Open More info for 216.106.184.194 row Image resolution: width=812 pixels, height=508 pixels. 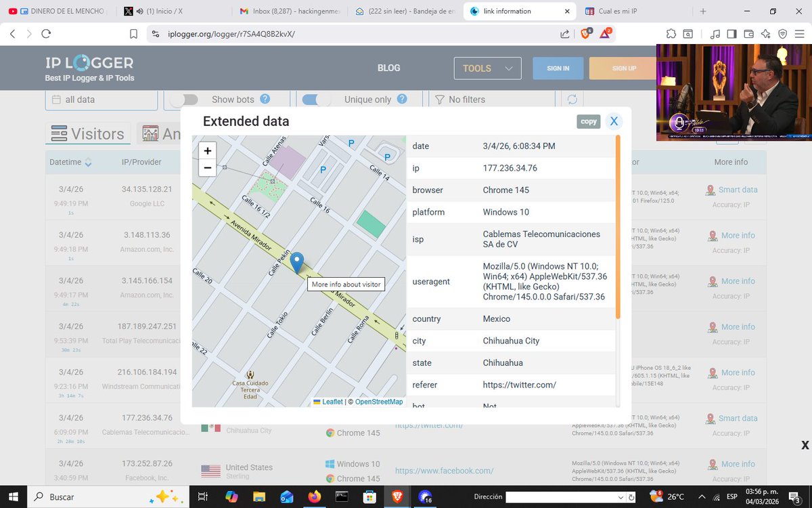pyautogui.click(x=731, y=373)
